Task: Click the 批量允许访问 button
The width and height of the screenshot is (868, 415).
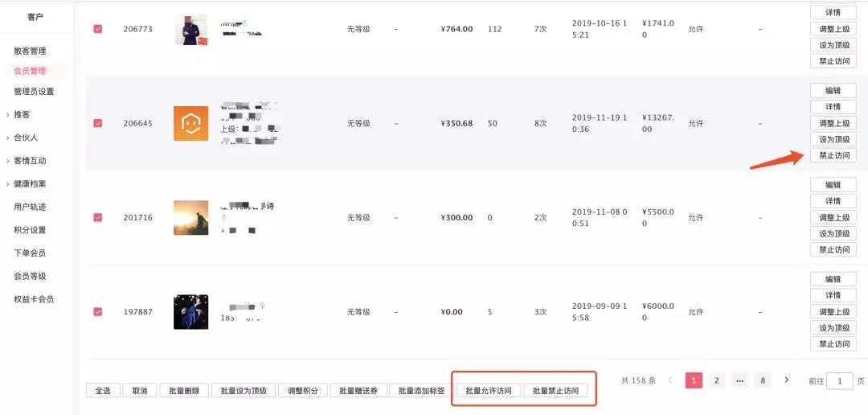Action: (x=489, y=391)
